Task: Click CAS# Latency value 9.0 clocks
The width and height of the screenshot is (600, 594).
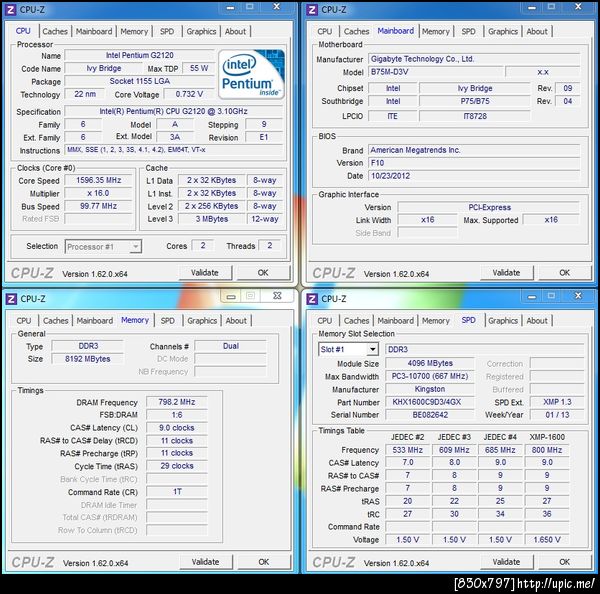Action: [x=177, y=428]
